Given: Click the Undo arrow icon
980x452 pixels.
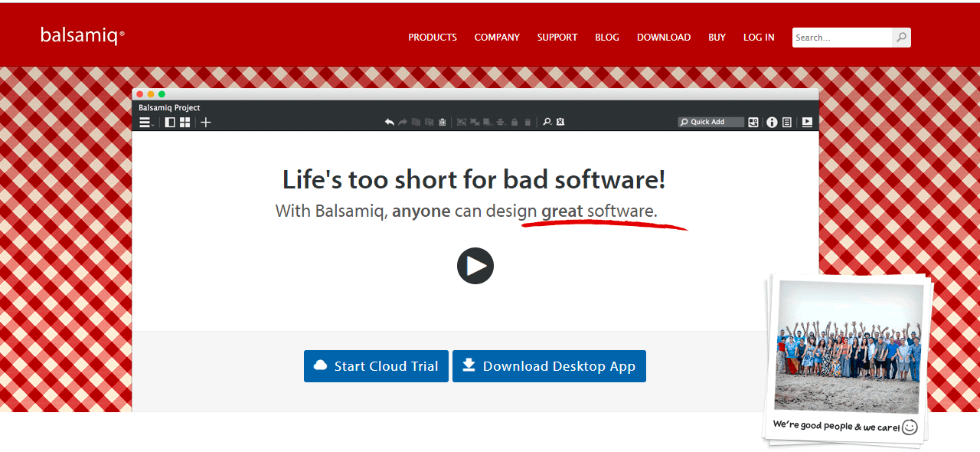Looking at the screenshot, I should [390, 122].
